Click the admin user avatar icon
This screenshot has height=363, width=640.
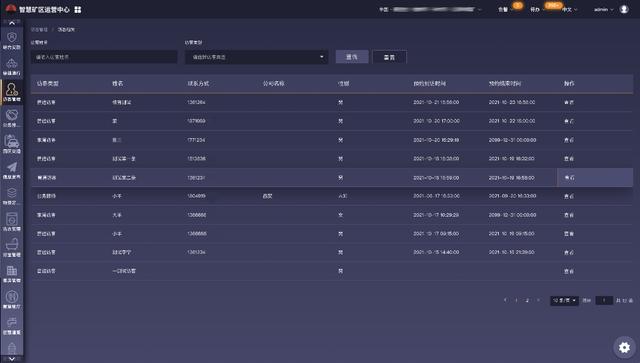coord(624,9)
